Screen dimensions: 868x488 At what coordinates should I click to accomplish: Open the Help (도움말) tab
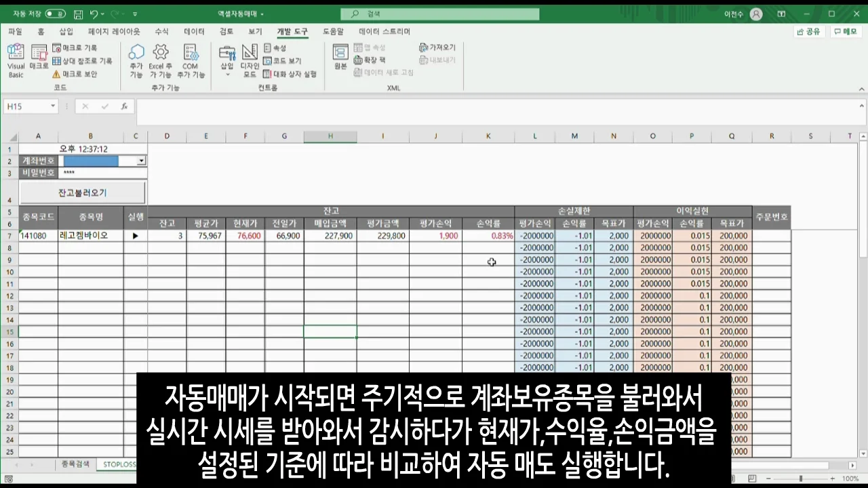(333, 31)
